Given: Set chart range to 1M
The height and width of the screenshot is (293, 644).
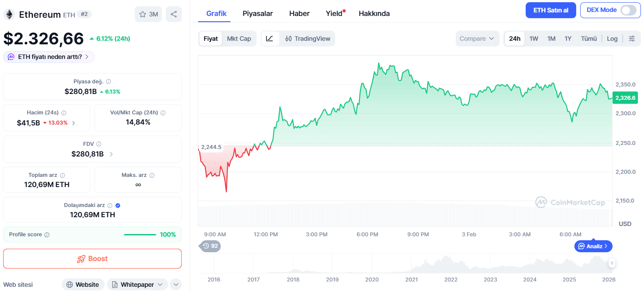Looking at the screenshot, I should [x=551, y=39].
